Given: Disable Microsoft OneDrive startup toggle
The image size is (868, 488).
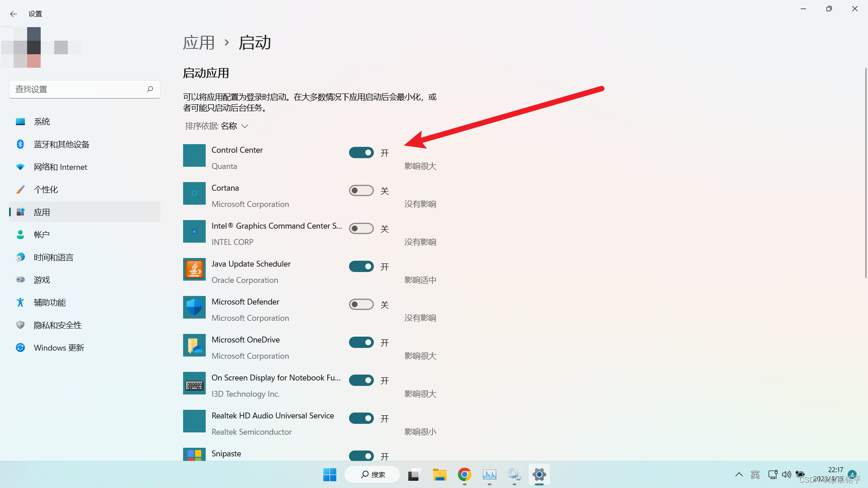Looking at the screenshot, I should pos(361,343).
